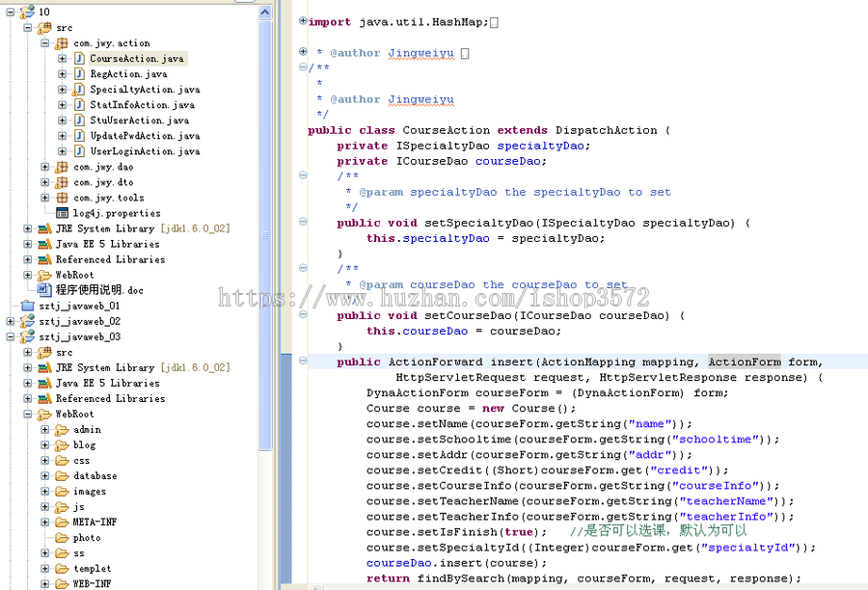Open SpecialtyAction.java file
Screen dimensions: 868x590
(x=145, y=89)
